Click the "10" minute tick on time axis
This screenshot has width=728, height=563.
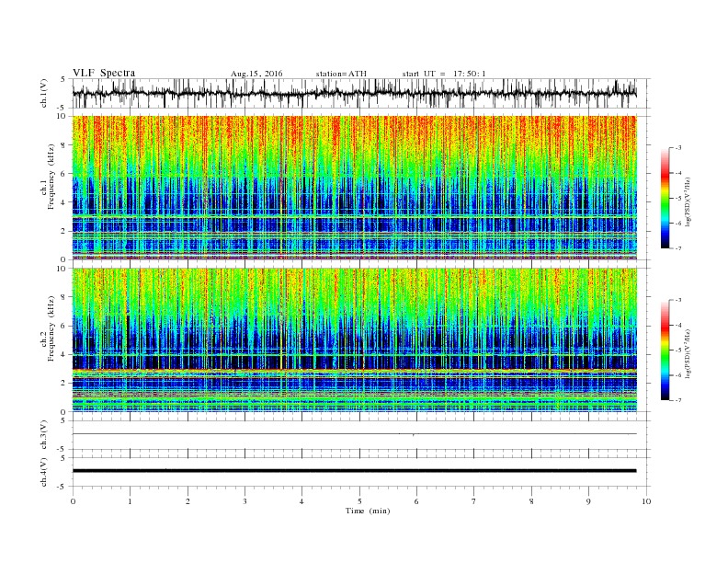coord(646,501)
